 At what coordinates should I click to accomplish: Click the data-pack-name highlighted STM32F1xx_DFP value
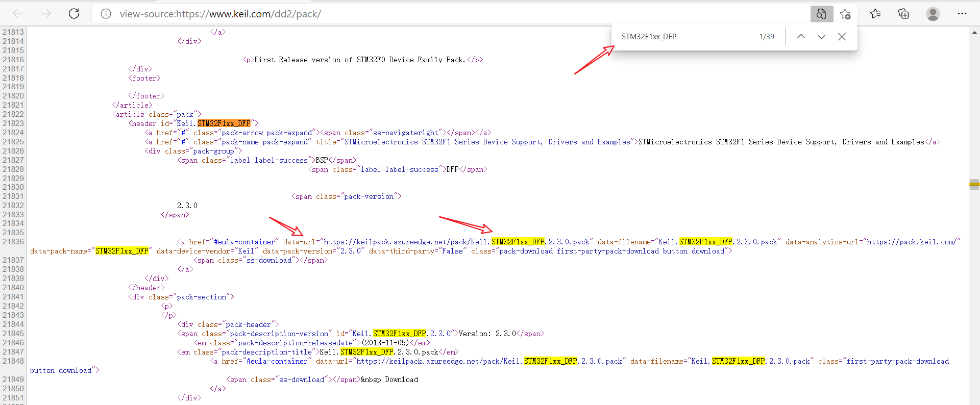(x=122, y=251)
